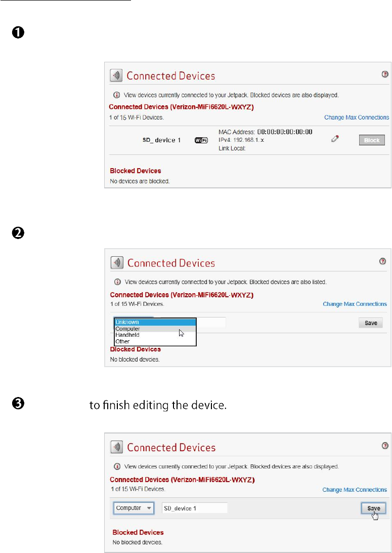Click the Connected Devices signal icon in step 3 panel
392x553 pixels.
(117, 448)
